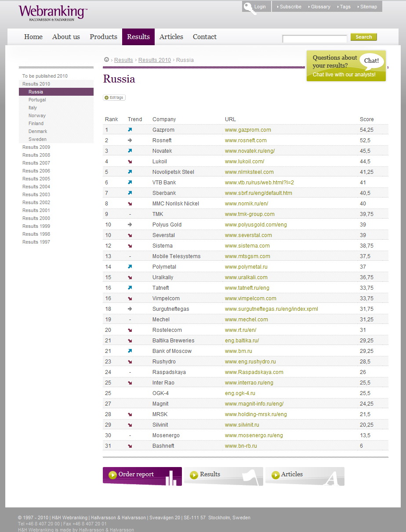Click the Bank of Moscow trend arrow
The height and width of the screenshot is (532, 406).
click(130, 351)
